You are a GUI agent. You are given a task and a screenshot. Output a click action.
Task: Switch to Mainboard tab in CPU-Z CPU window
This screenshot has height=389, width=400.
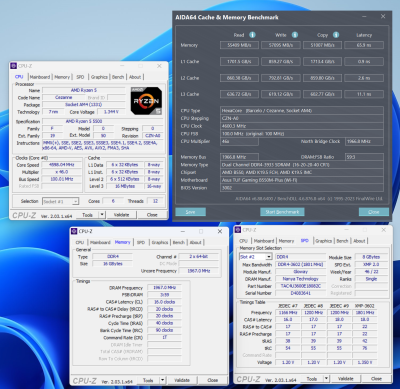coord(40,77)
